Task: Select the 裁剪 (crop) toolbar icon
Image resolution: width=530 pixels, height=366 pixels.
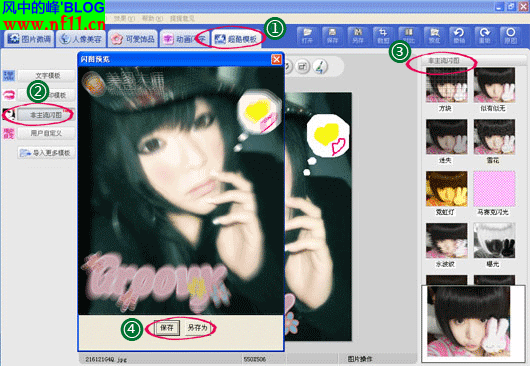Action: pyautogui.click(x=383, y=36)
